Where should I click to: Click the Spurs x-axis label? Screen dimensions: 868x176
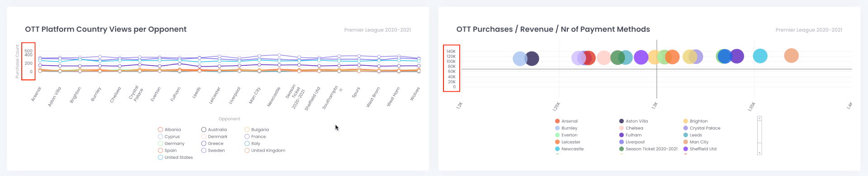(x=356, y=93)
